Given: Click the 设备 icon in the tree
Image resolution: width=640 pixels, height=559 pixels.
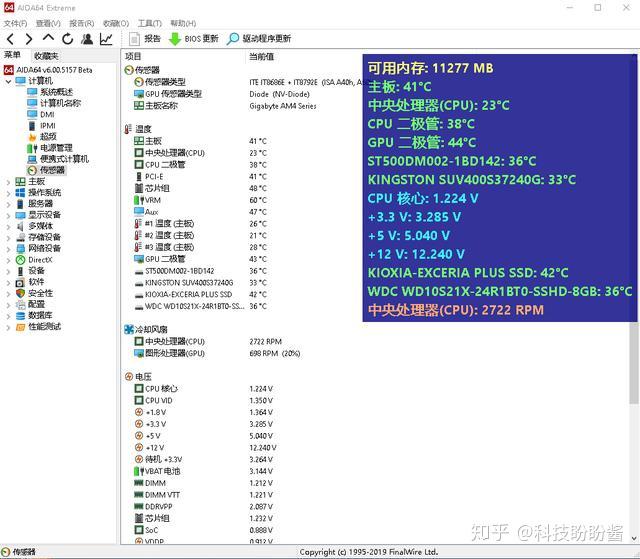Looking at the screenshot, I should [x=20, y=271].
